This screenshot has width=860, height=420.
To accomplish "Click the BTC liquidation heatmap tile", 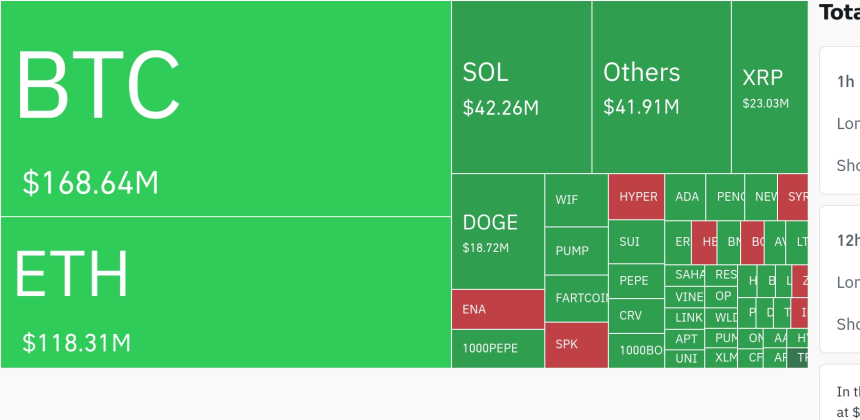I will point(225,108).
